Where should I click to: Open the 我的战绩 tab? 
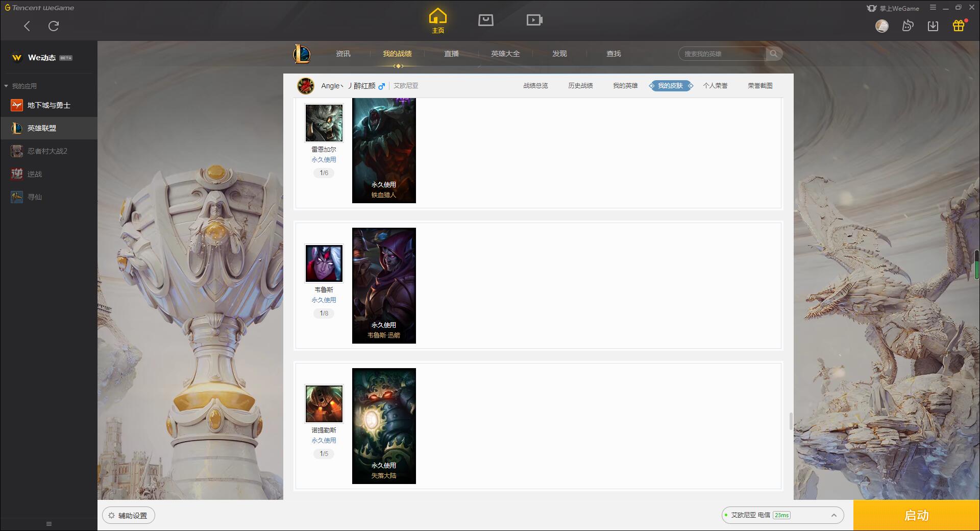[397, 54]
